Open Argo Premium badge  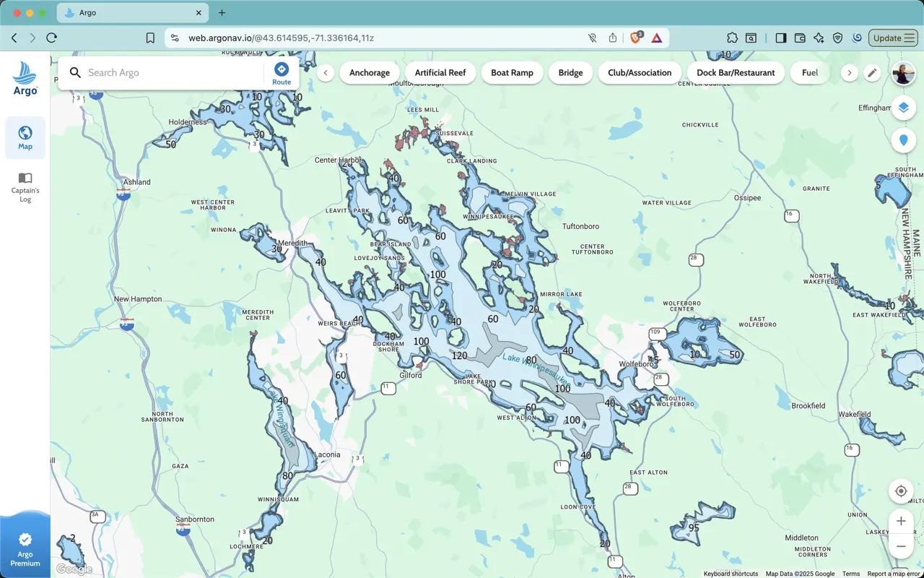(x=25, y=548)
